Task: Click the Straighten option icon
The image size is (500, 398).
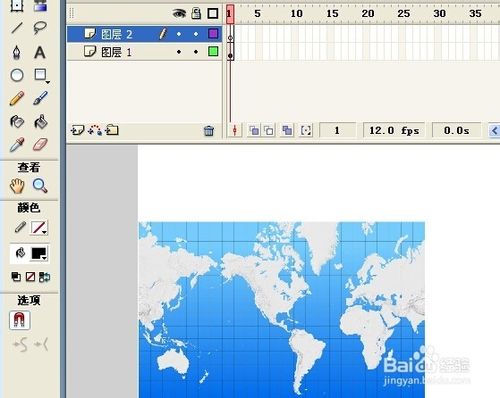Action: click(41, 345)
